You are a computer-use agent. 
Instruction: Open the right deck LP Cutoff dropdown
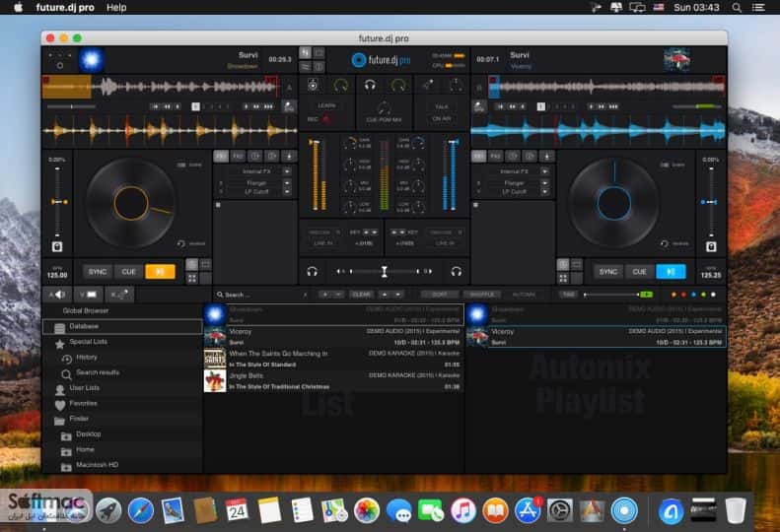click(x=544, y=191)
